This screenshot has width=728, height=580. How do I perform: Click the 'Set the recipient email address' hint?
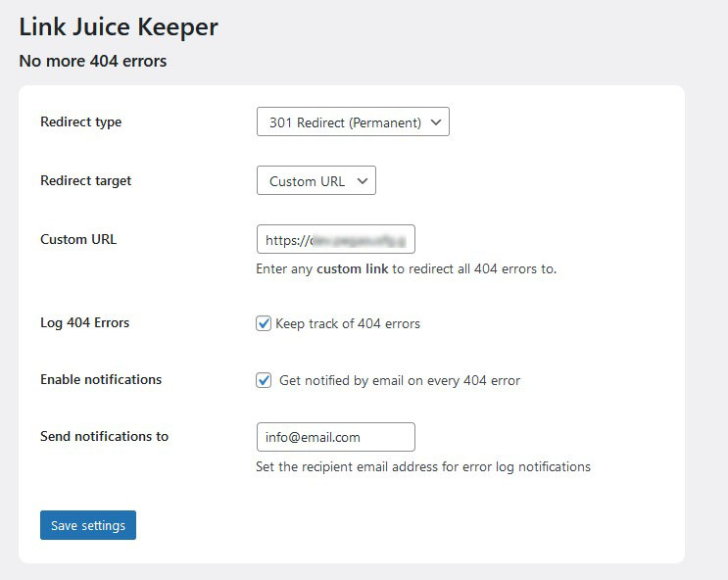[x=423, y=466]
